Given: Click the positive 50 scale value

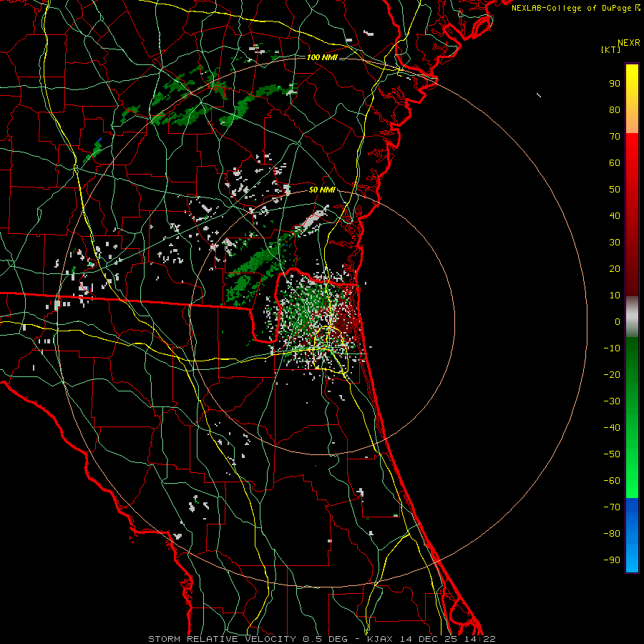Looking at the screenshot, I should coord(615,190).
